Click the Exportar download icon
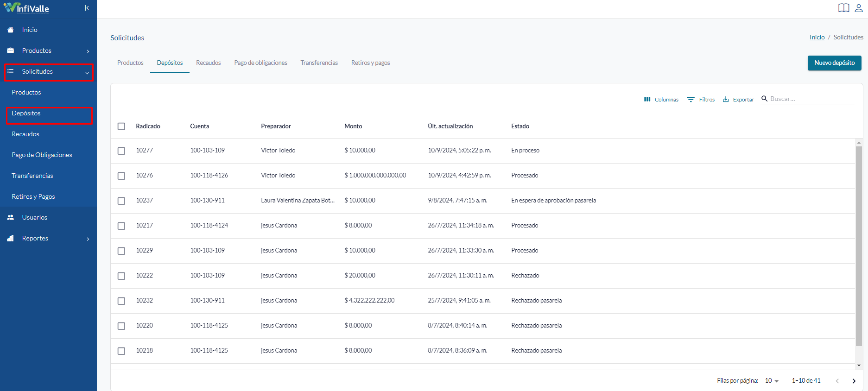The height and width of the screenshot is (391, 868). tap(726, 99)
